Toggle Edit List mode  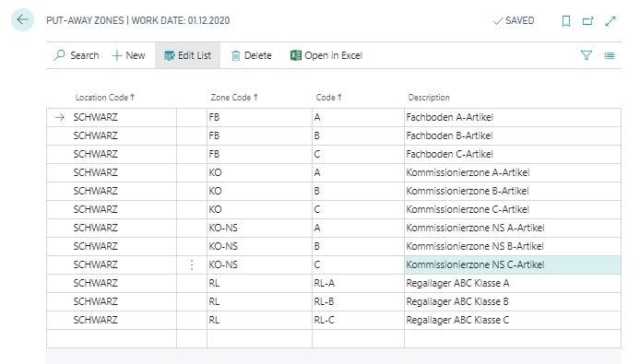click(x=188, y=55)
